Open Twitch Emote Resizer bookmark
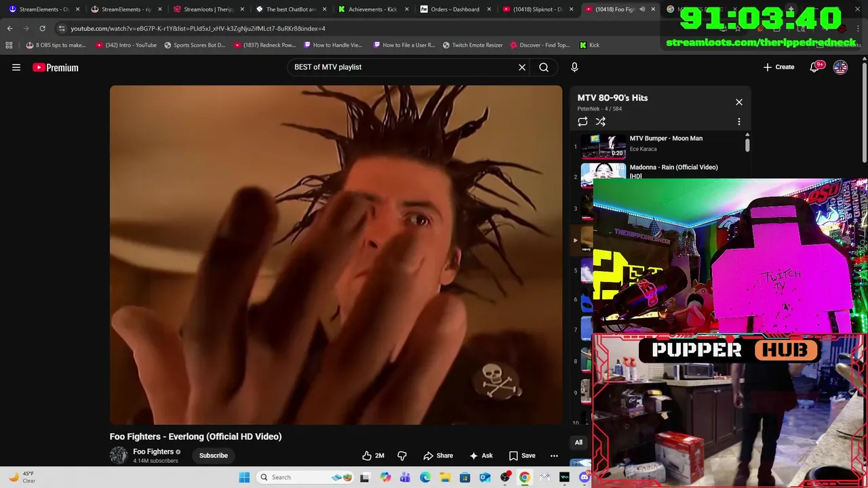The height and width of the screenshot is (488, 868). point(473,45)
